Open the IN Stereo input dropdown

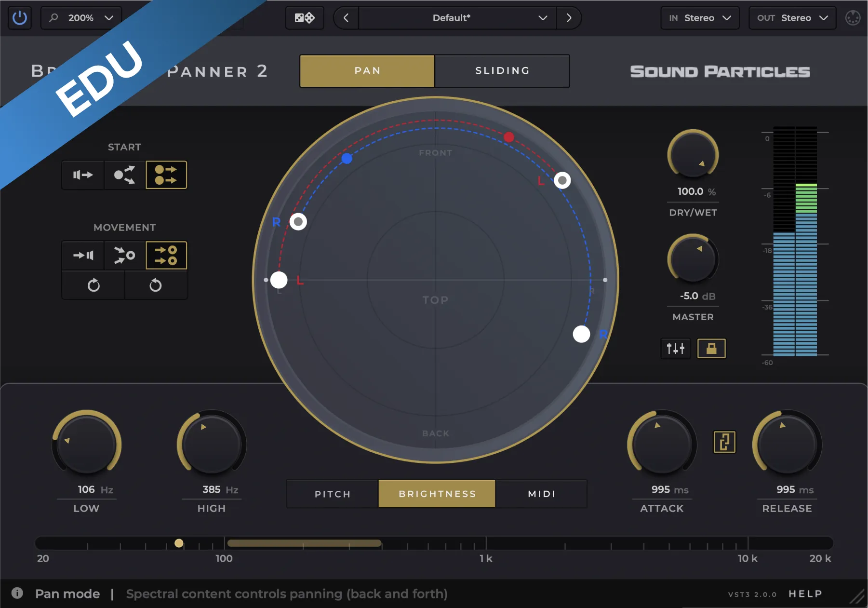(x=700, y=18)
